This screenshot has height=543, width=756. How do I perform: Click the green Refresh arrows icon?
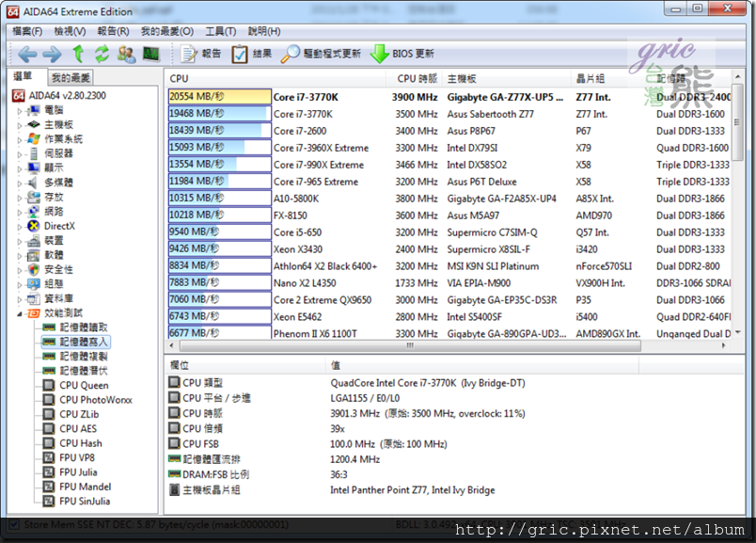(x=102, y=54)
